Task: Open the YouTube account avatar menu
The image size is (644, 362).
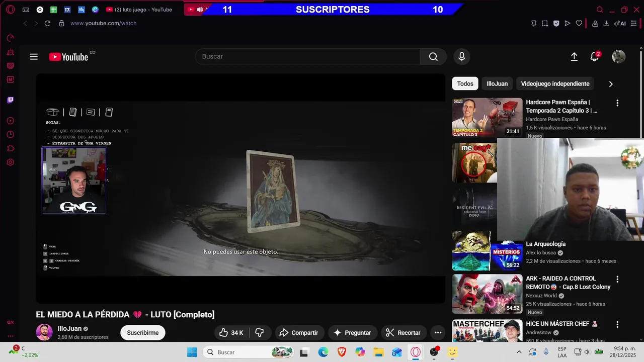Action: [x=619, y=57]
